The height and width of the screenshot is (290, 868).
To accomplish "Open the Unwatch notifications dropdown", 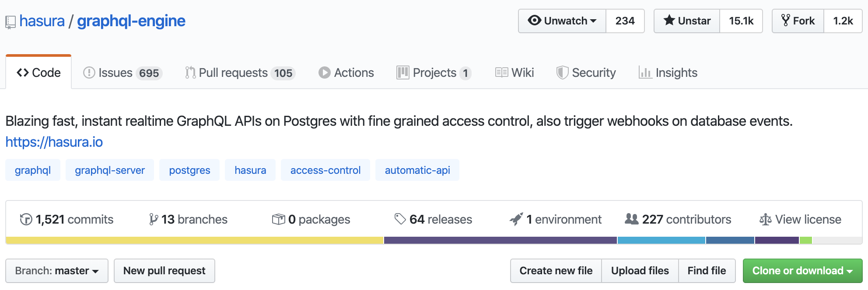I will [x=562, y=21].
